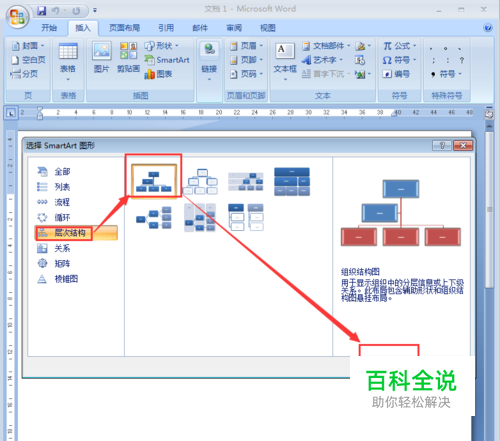The height and width of the screenshot is (441, 500).
Task: Insert a 图表 chart
Action: 158,74
